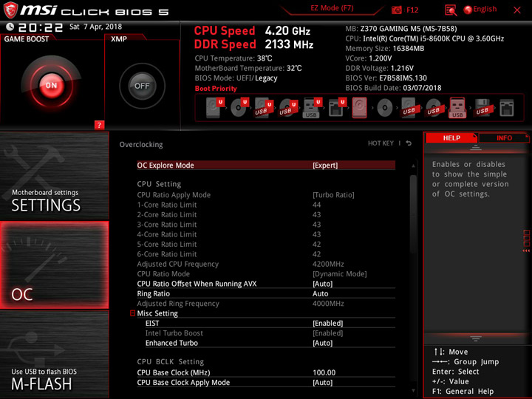The image size is (532, 399).
Task: Open CPU Base Clock Apply Mode option
Action: pyautogui.click(x=266, y=383)
